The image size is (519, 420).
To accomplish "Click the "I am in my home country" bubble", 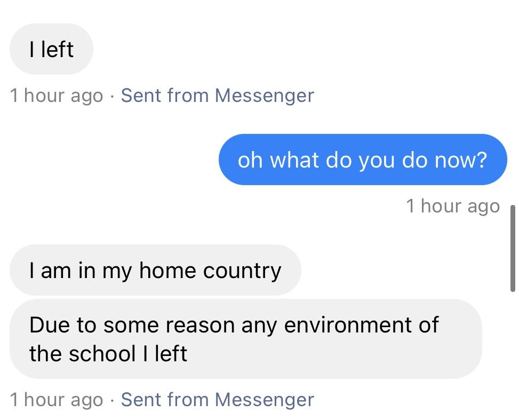I will (155, 270).
